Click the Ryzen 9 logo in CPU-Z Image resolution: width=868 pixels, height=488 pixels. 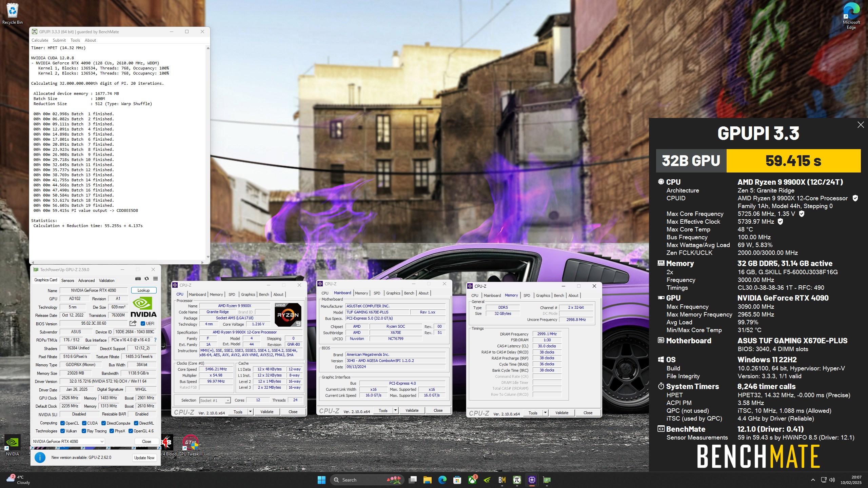coord(288,315)
